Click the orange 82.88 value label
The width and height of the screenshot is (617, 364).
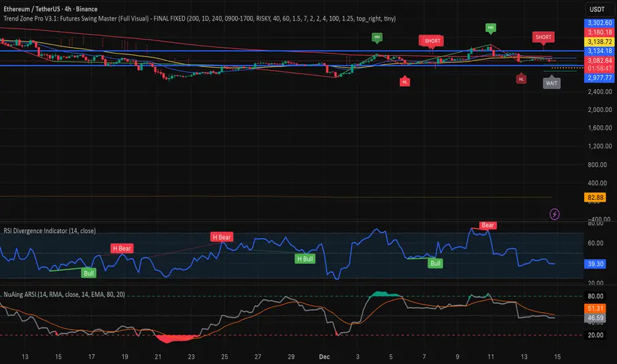click(x=598, y=197)
